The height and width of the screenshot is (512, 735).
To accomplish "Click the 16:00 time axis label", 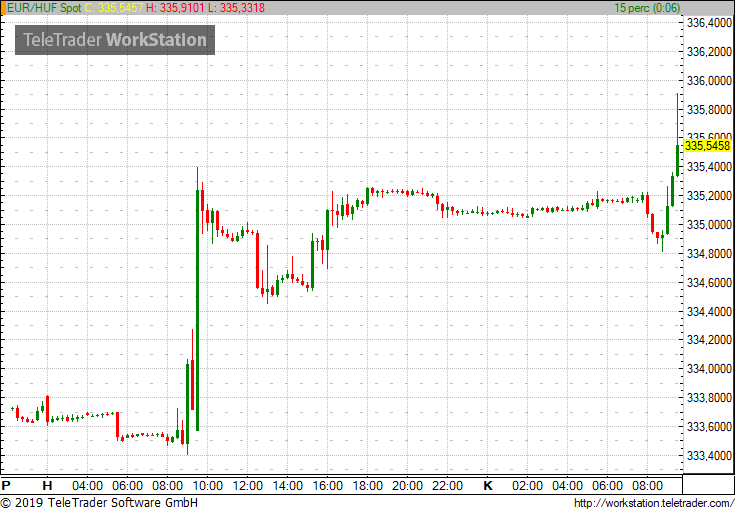I will (x=327, y=485).
